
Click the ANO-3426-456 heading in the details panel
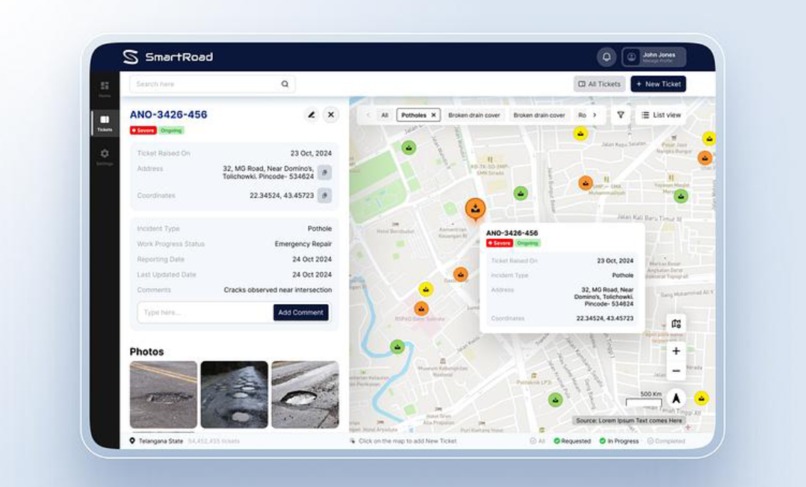[x=169, y=115]
